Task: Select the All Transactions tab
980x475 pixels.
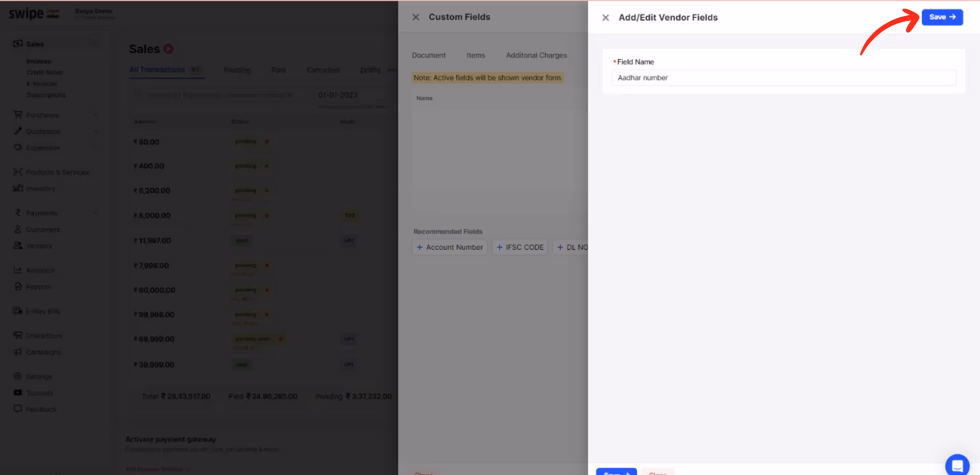Action: tap(157, 70)
